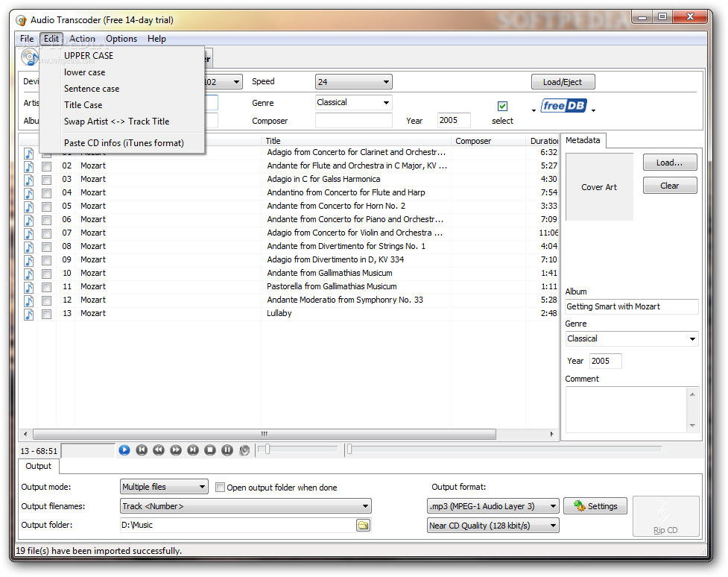Click the music note icon for track 08

[x=29, y=247]
